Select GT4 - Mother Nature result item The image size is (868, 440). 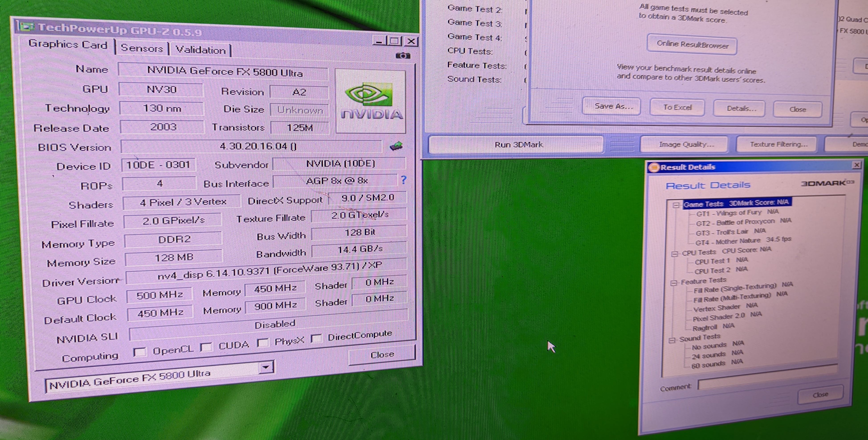[728, 241]
